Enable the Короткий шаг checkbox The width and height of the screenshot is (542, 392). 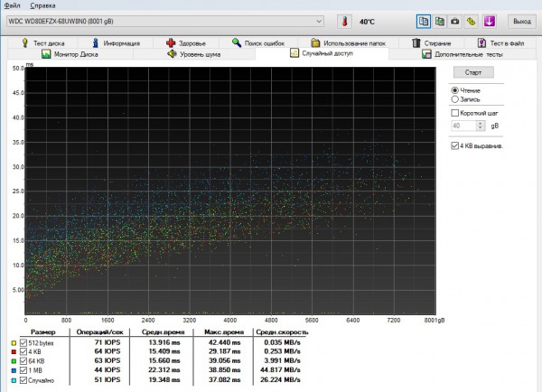(x=455, y=113)
